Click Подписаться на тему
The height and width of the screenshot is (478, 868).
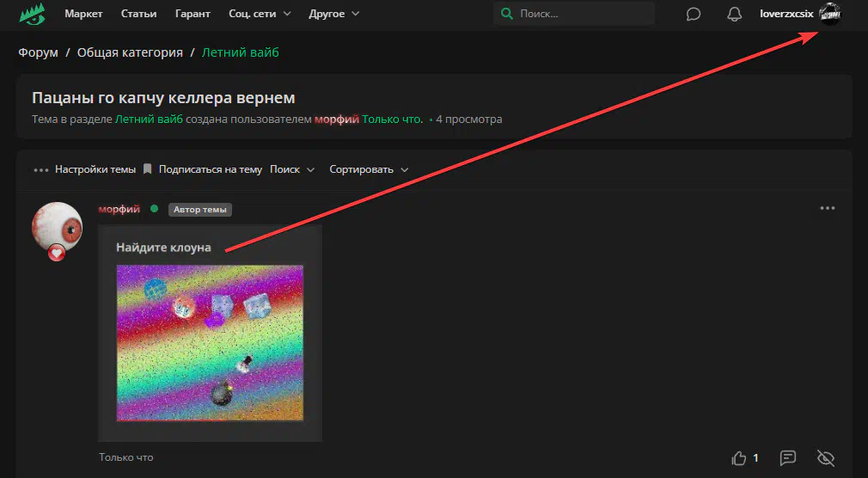point(211,169)
